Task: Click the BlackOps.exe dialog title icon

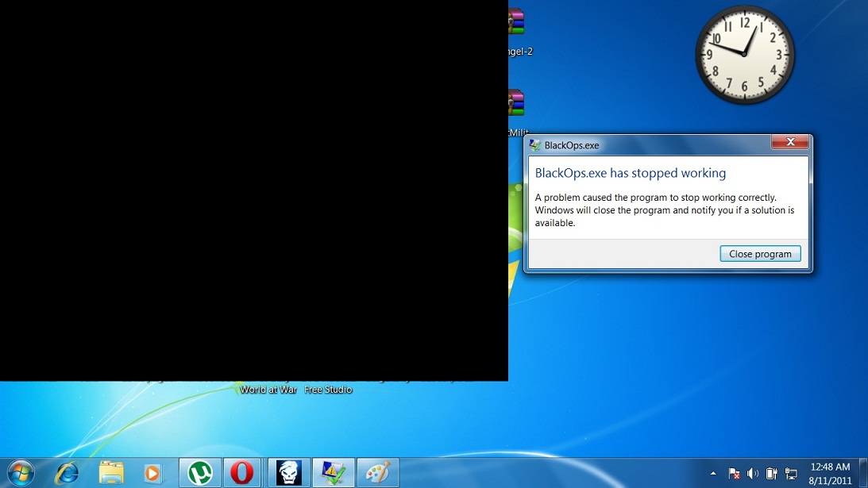Action: [x=534, y=145]
